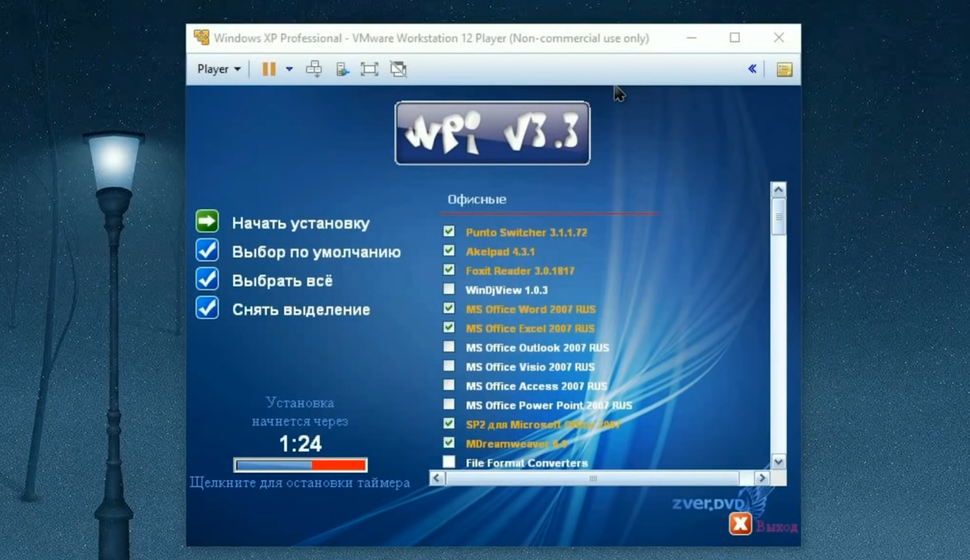This screenshot has width=970, height=560.
Task: Uncheck MS Office Excel 2007 RUS
Action: click(x=449, y=327)
